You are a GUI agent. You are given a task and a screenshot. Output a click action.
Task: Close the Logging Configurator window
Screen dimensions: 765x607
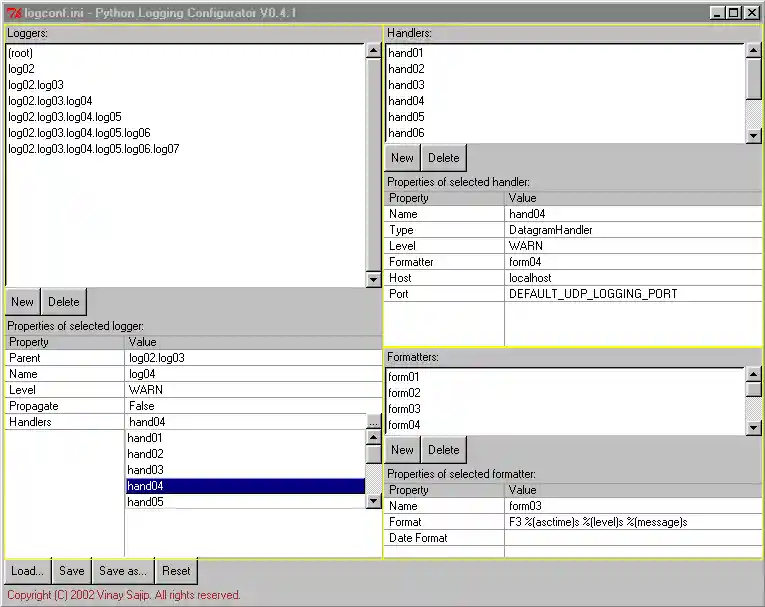(x=752, y=13)
